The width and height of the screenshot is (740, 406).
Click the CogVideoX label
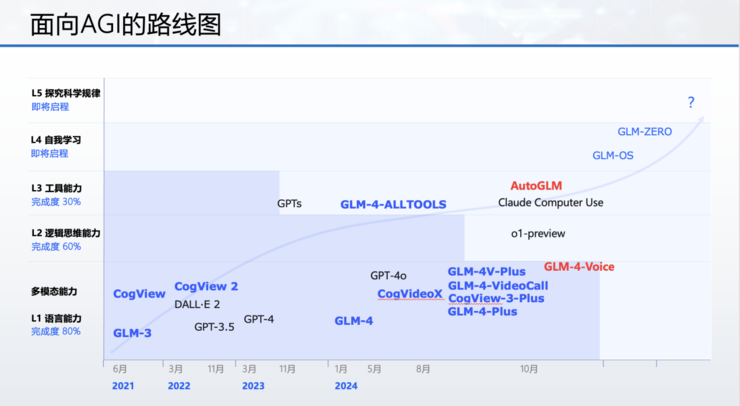pyautogui.click(x=410, y=294)
